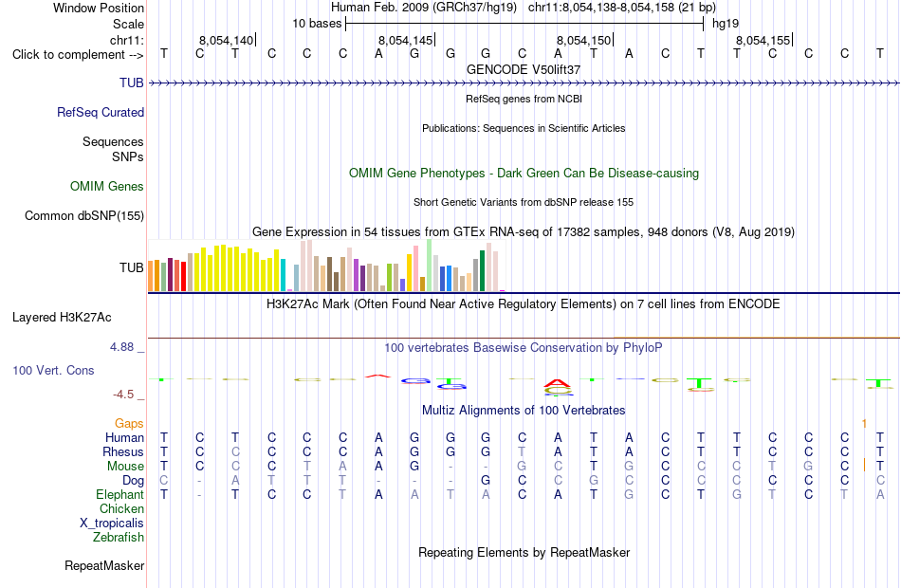Click the tall light green GTEx bar
901x588 pixels.
430,266
